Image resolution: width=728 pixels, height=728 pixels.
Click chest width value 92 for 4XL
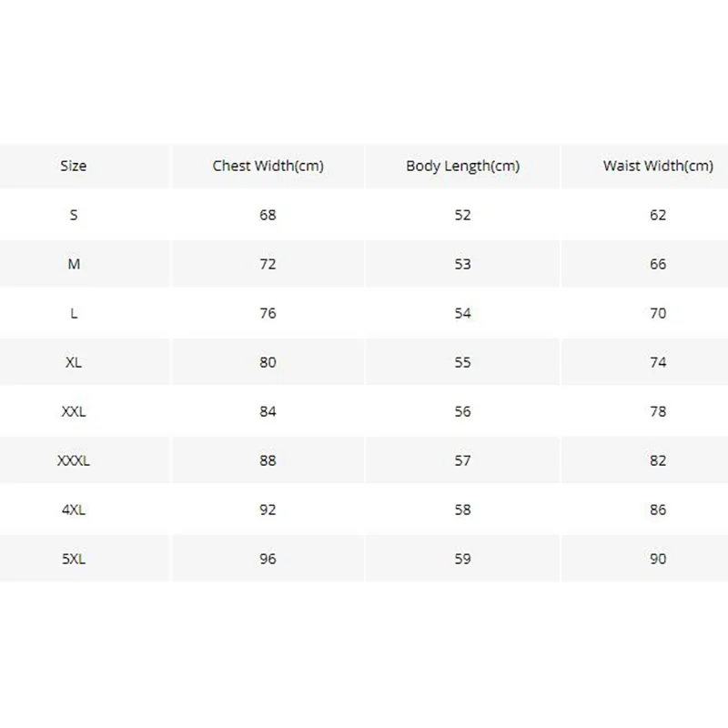268,510
